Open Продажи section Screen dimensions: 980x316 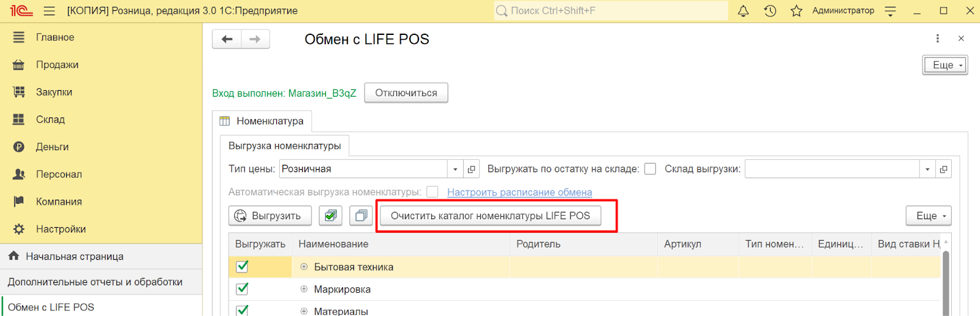click(57, 65)
